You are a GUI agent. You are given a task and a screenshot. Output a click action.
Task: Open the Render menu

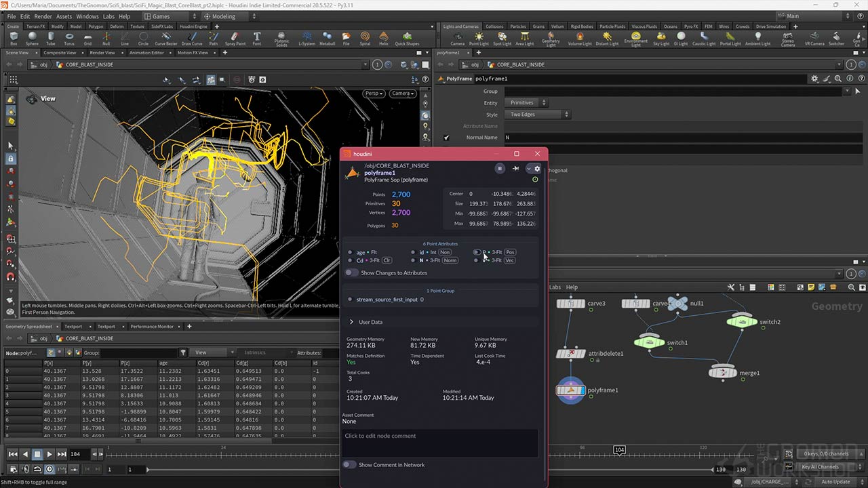[x=43, y=16]
